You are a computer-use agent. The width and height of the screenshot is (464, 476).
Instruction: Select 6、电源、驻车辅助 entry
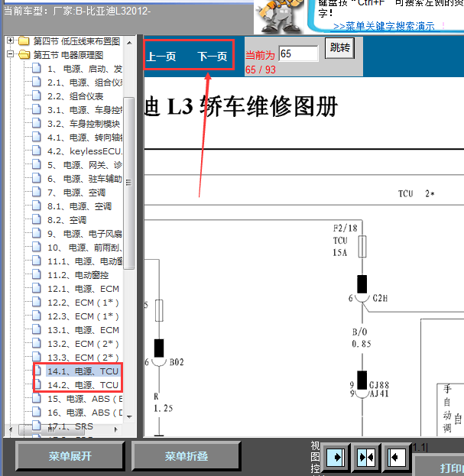click(x=85, y=179)
